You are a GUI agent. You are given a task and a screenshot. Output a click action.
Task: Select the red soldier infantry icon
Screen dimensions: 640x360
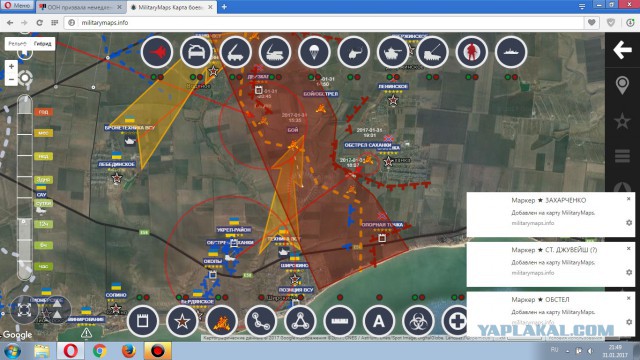click(471, 52)
